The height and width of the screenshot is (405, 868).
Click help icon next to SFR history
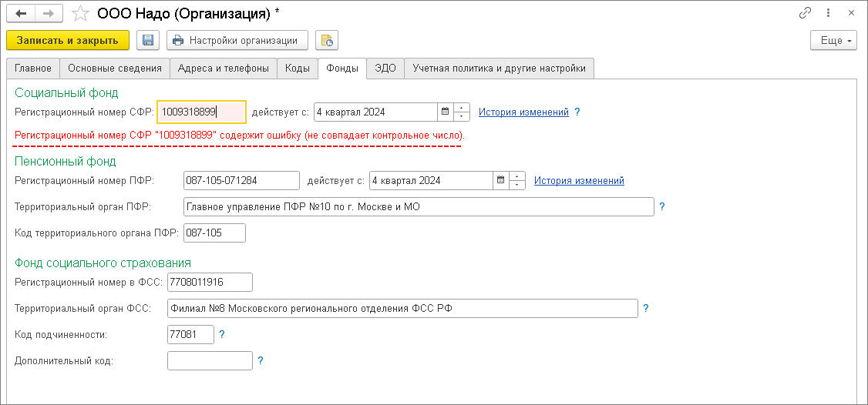point(577,112)
